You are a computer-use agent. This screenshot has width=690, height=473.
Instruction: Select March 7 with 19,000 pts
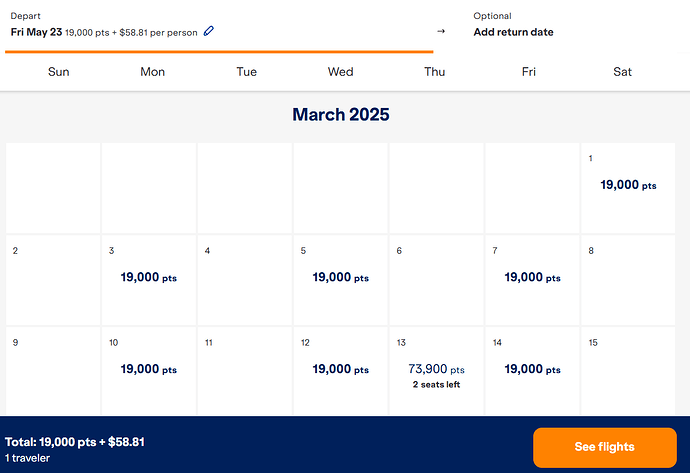[532, 280]
